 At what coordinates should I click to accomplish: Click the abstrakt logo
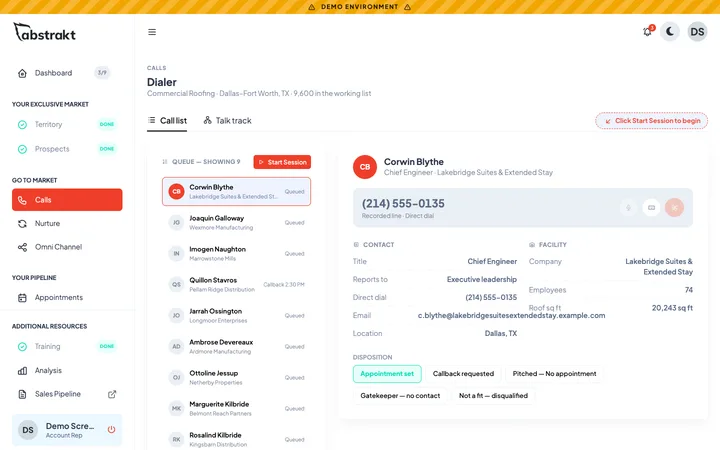[45, 33]
